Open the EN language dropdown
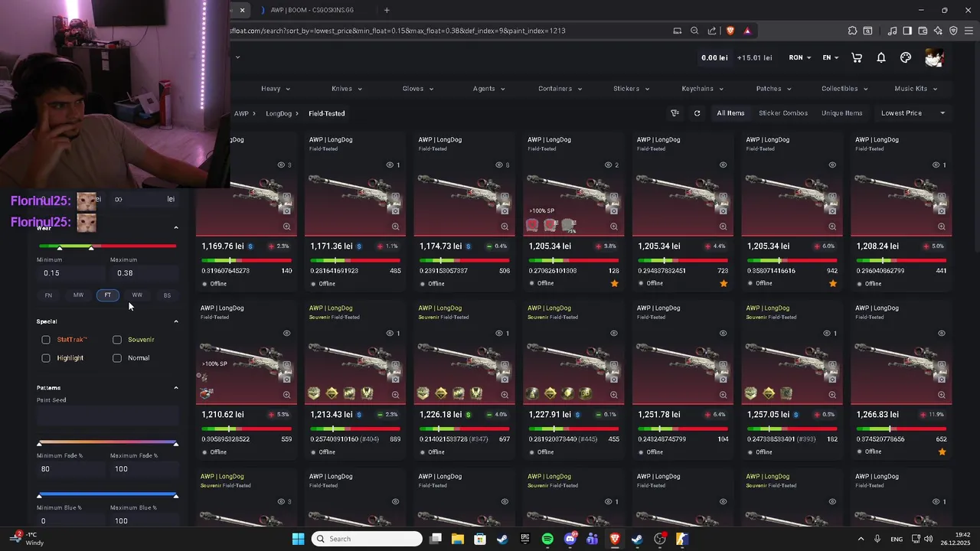 [x=831, y=57]
